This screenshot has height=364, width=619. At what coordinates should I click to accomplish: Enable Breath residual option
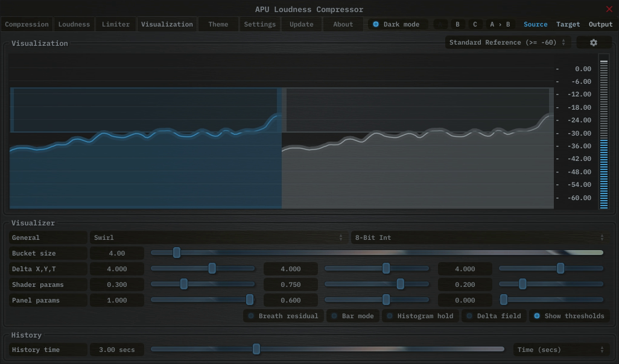(283, 316)
